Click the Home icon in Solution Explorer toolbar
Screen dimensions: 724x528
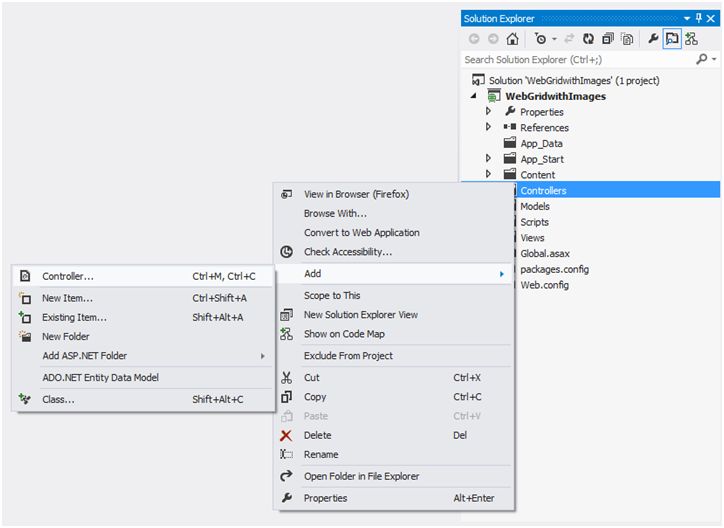512,39
